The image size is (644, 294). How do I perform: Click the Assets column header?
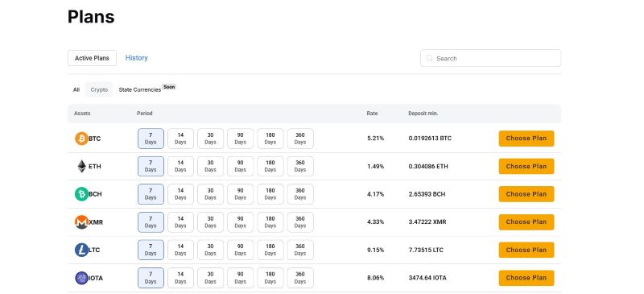click(82, 114)
